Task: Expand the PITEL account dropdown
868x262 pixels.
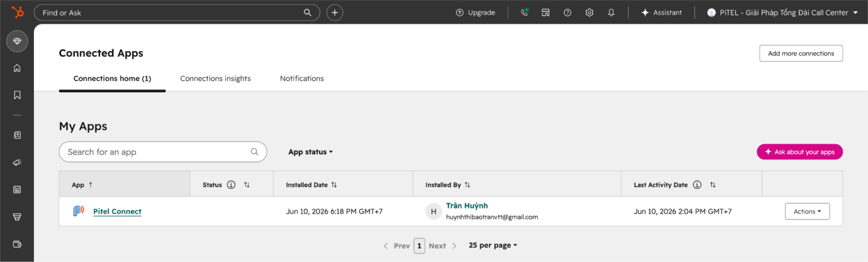Action: pyautogui.click(x=782, y=12)
